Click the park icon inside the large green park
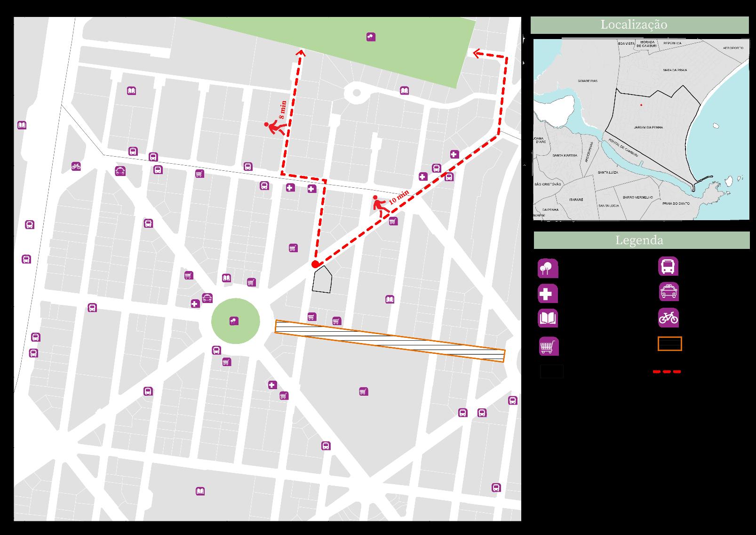756x535 pixels. pos(371,37)
